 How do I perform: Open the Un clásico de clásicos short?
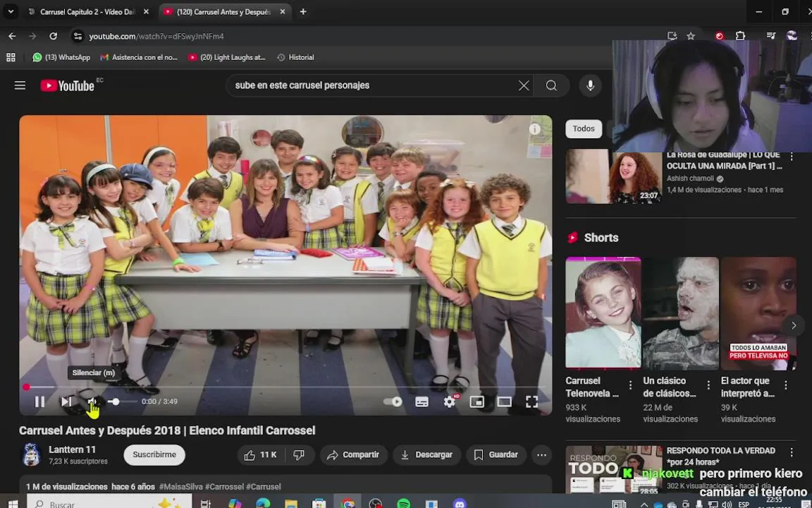coord(680,313)
